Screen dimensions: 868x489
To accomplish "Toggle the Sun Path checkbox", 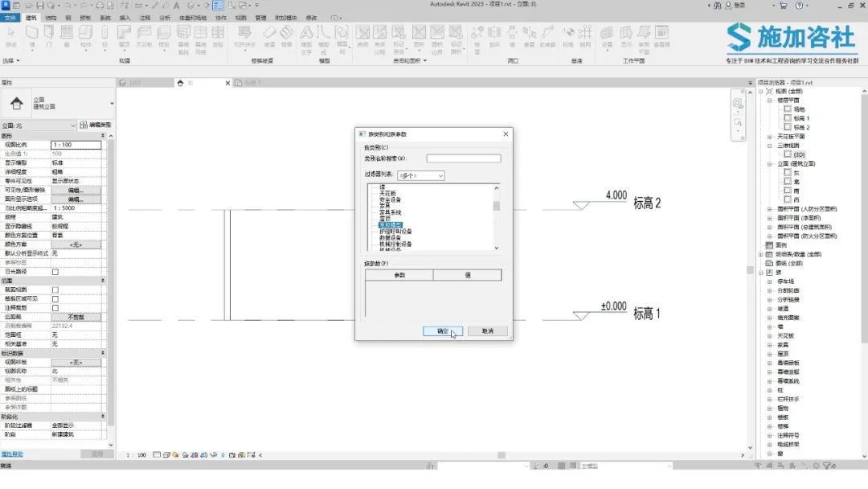I will tap(55, 272).
